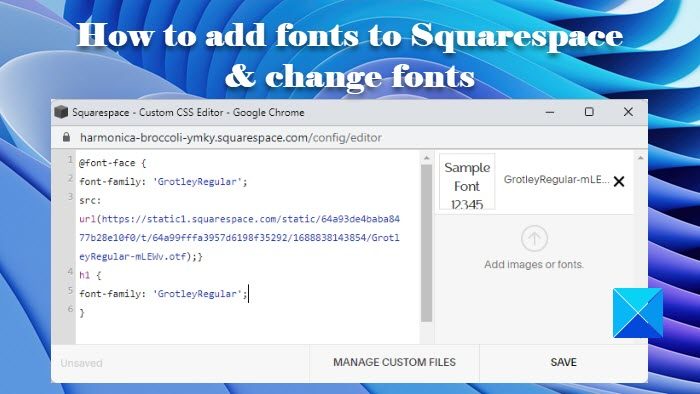The width and height of the screenshot is (700, 394).
Task: Click font-family 'GrotleyRegular' on line 5
Action: pyautogui.click(x=163, y=294)
